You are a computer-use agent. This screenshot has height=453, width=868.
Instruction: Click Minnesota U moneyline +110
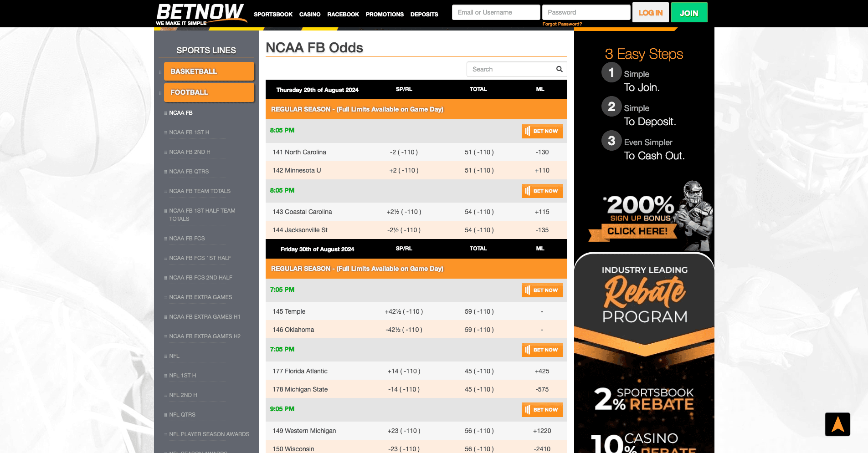(542, 171)
